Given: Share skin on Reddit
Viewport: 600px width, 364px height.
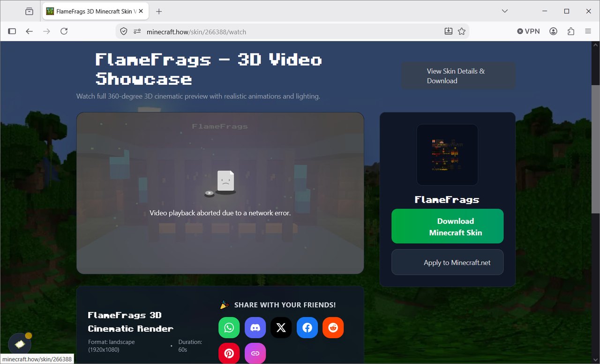Looking at the screenshot, I should pyautogui.click(x=333, y=327).
